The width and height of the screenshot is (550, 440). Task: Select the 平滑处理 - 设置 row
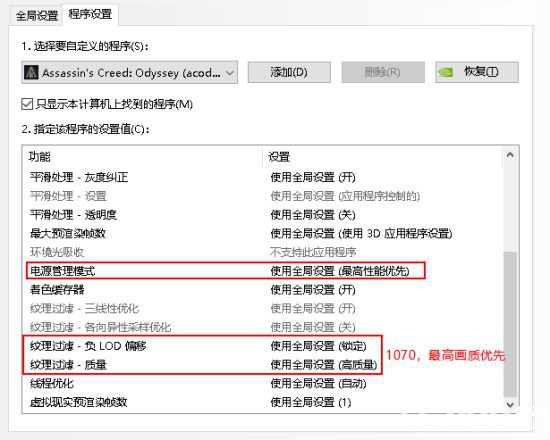pyautogui.click(x=263, y=196)
